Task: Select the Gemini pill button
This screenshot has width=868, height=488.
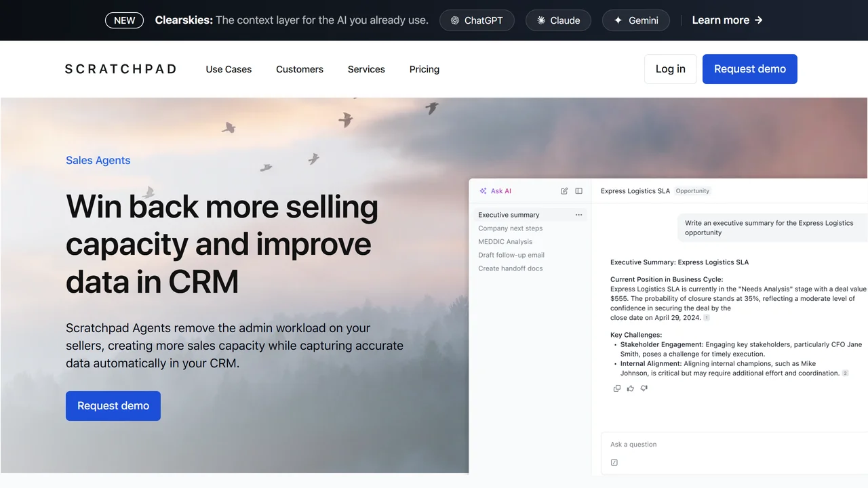Action: pyautogui.click(x=635, y=20)
